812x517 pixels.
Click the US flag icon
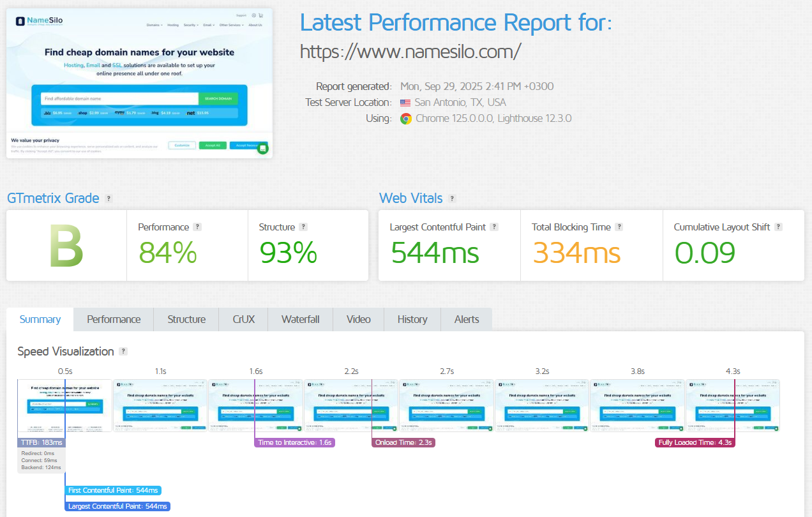tap(405, 103)
